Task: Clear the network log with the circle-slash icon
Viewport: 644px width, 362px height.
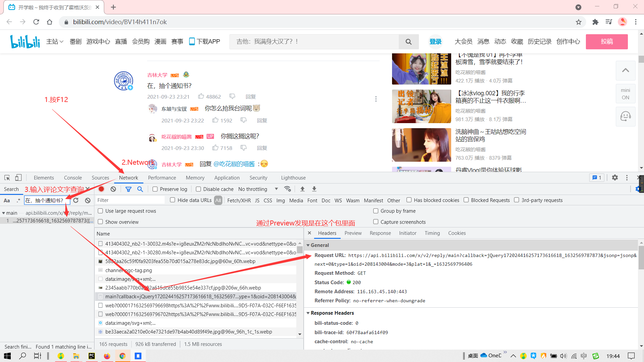Action: point(113,189)
